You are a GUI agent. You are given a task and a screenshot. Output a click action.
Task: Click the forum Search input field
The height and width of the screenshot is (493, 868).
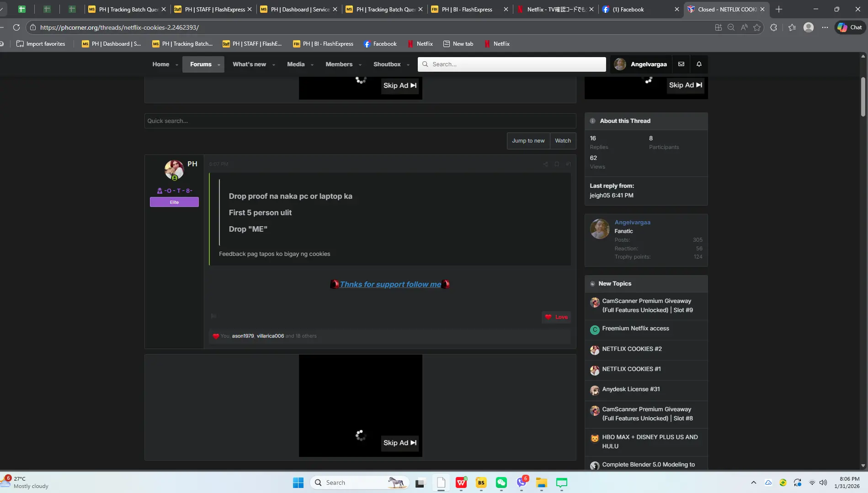tap(511, 64)
